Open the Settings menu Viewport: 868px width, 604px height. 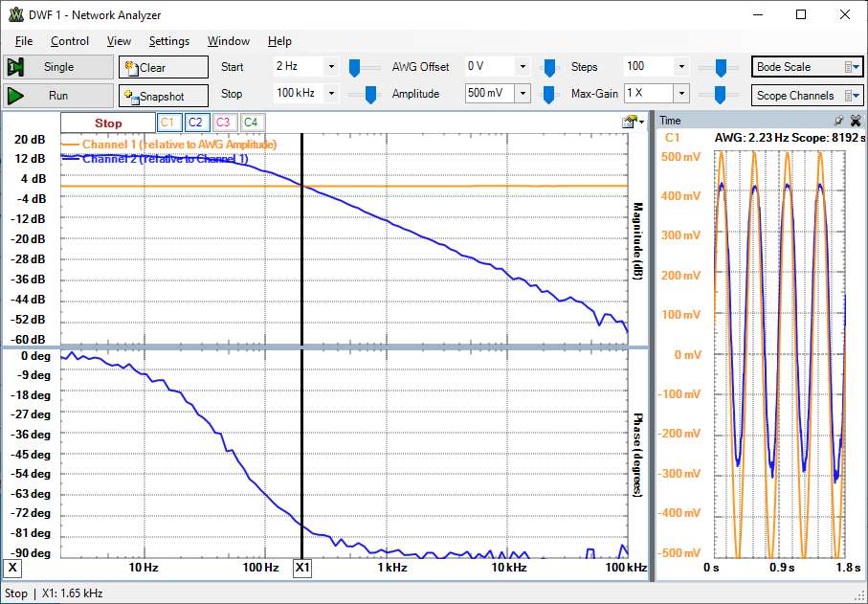click(169, 41)
